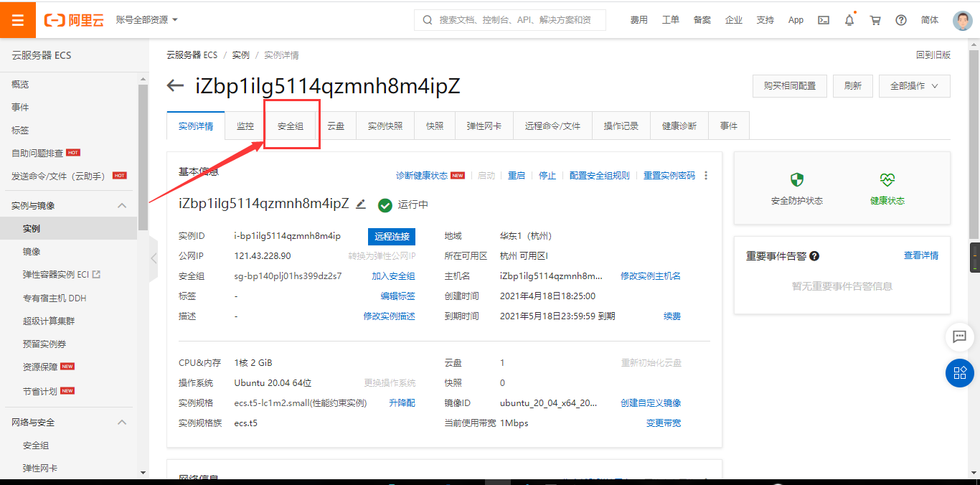This screenshot has height=485, width=980.
Task: Click the Alibaba Cloud logo
Action: point(74,20)
